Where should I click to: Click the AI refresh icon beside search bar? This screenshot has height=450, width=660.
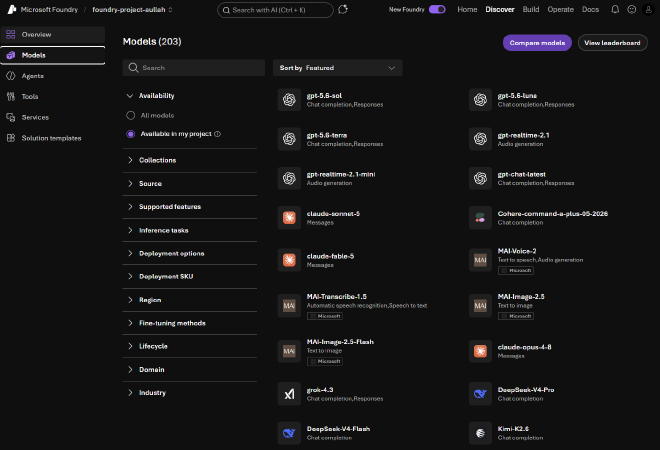point(343,9)
